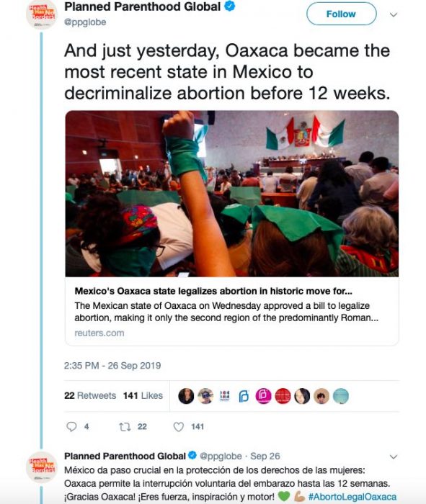Open the green bandana protest photo
The width and height of the screenshot is (426, 504).
click(x=232, y=194)
